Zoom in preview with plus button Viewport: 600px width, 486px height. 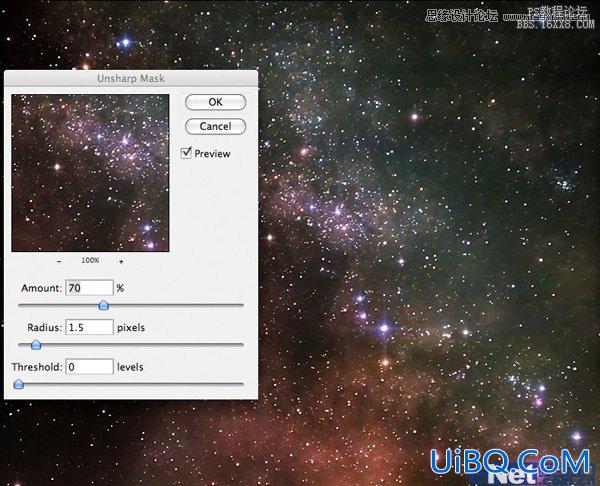[121, 261]
